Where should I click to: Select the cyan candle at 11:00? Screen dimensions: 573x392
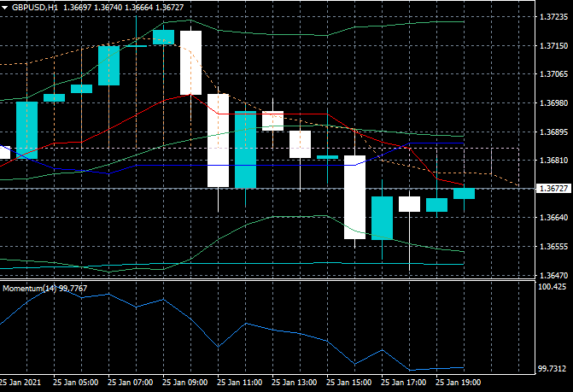click(245, 149)
